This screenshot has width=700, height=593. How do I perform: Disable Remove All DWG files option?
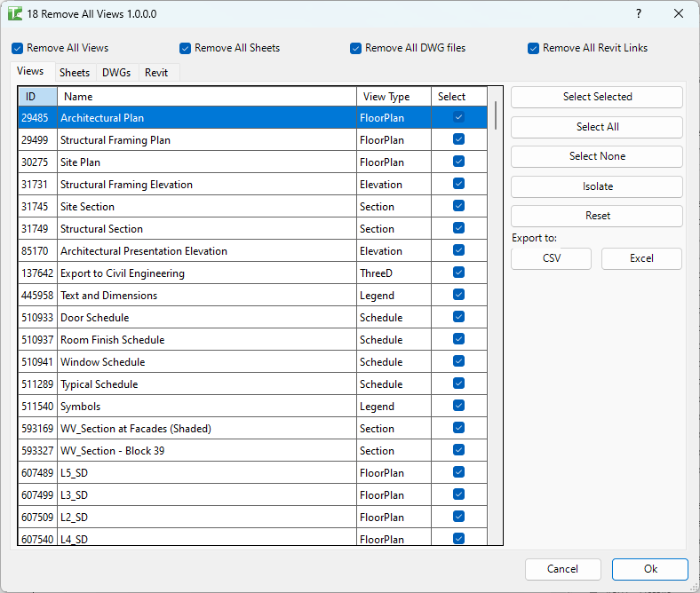[356, 48]
